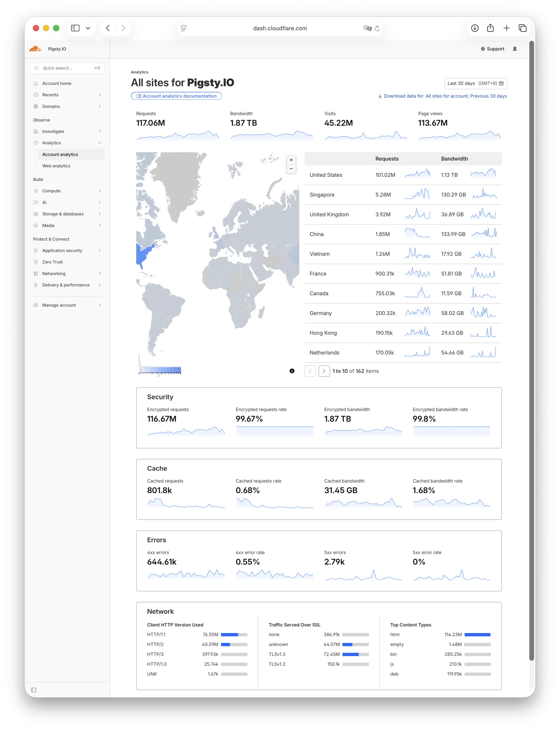The height and width of the screenshot is (730, 560).
Task: Open a new tab with plus icon
Action: click(506, 28)
